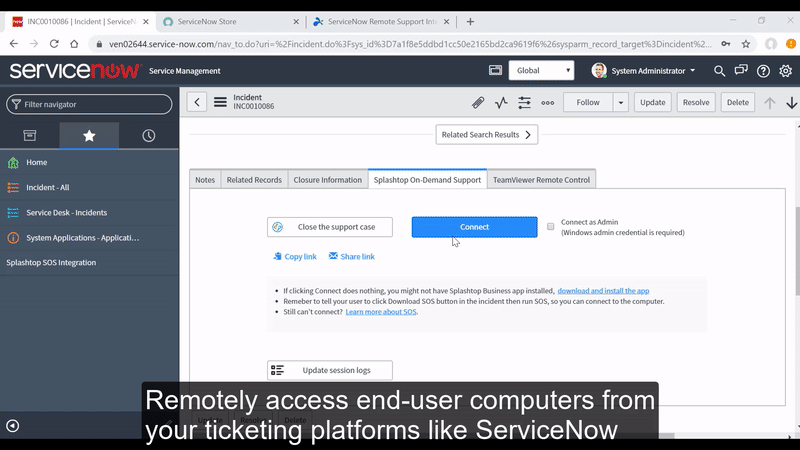Switch to TeamViewer Remote Control tab
800x450 pixels.
[x=541, y=180]
